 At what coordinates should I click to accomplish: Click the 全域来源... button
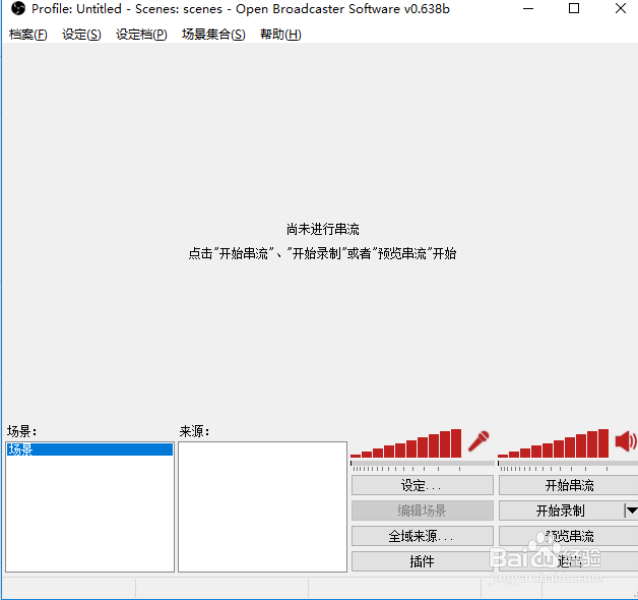[x=422, y=536]
